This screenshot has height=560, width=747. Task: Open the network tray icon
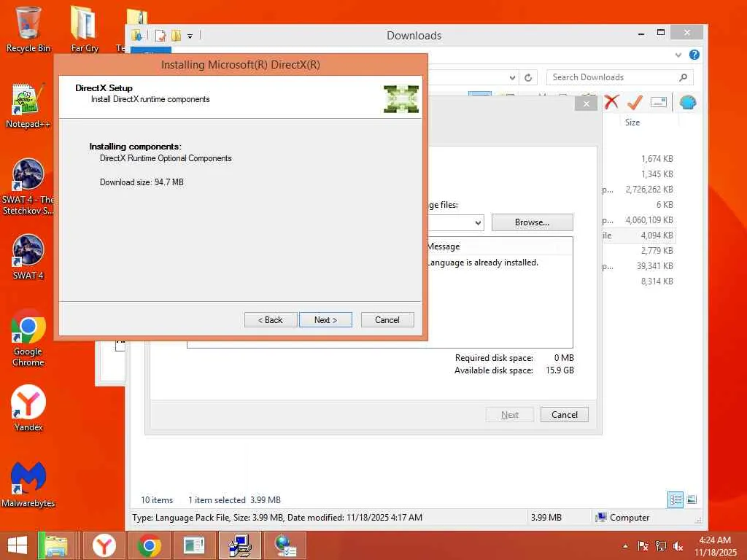(x=660, y=546)
